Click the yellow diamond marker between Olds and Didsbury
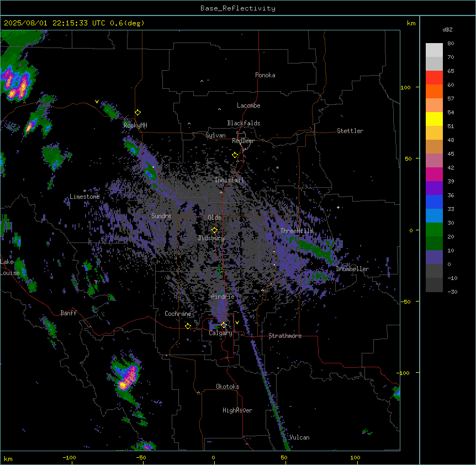This screenshot has height=465, width=476. [x=215, y=230]
